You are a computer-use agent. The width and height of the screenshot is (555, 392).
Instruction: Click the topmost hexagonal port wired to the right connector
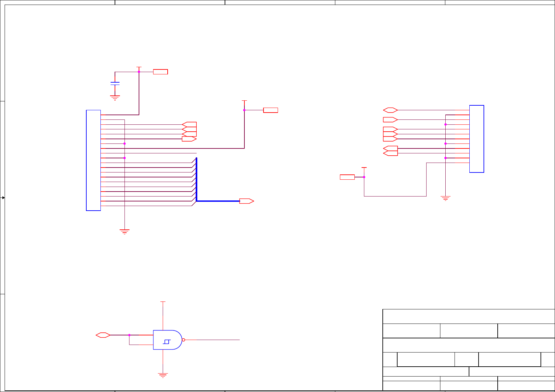point(390,110)
